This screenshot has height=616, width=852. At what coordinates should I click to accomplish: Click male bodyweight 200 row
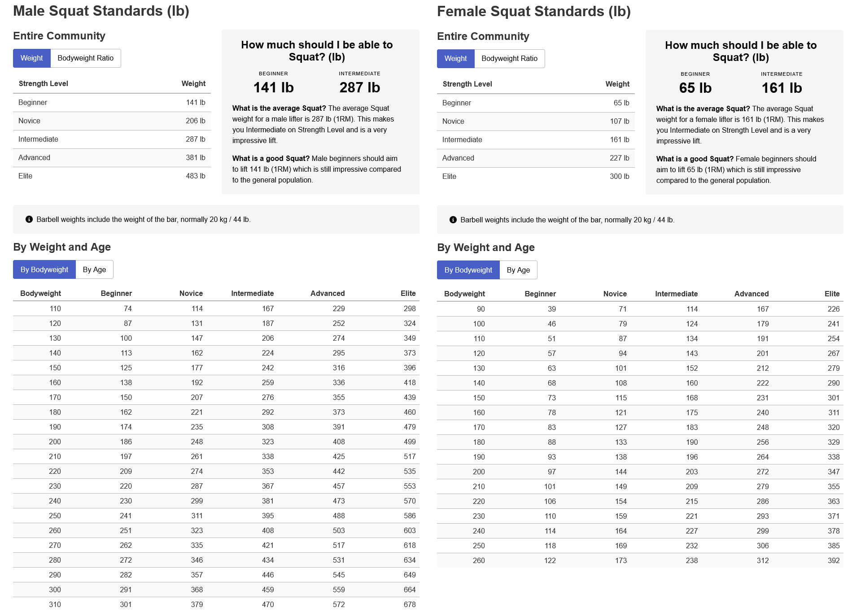pyautogui.click(x=216, y=442)
